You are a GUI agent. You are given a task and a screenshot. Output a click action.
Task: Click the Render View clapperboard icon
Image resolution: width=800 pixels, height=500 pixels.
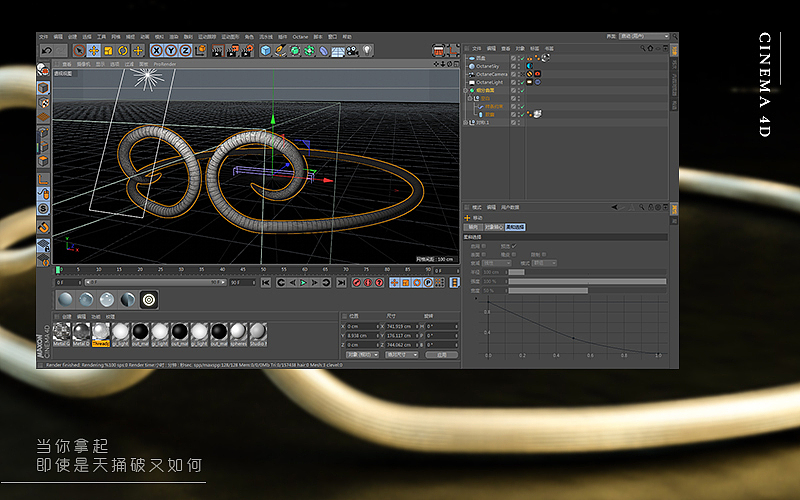pos(218,51)
